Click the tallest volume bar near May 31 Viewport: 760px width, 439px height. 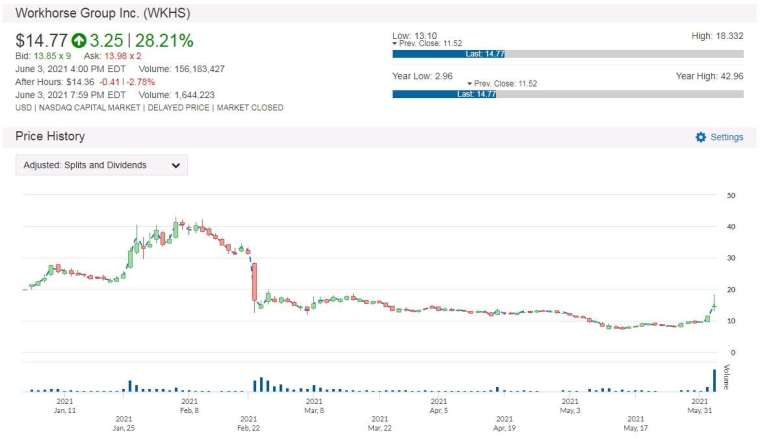click(714, 380)
